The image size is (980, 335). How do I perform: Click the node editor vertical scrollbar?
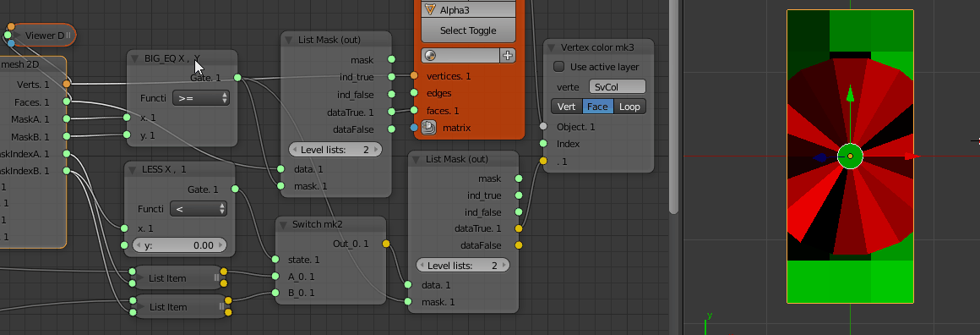673,107
